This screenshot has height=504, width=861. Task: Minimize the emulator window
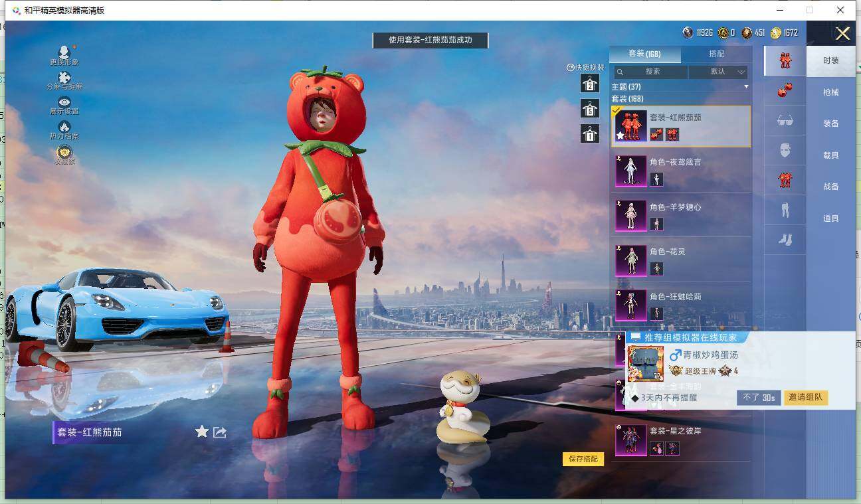[779, 10]
